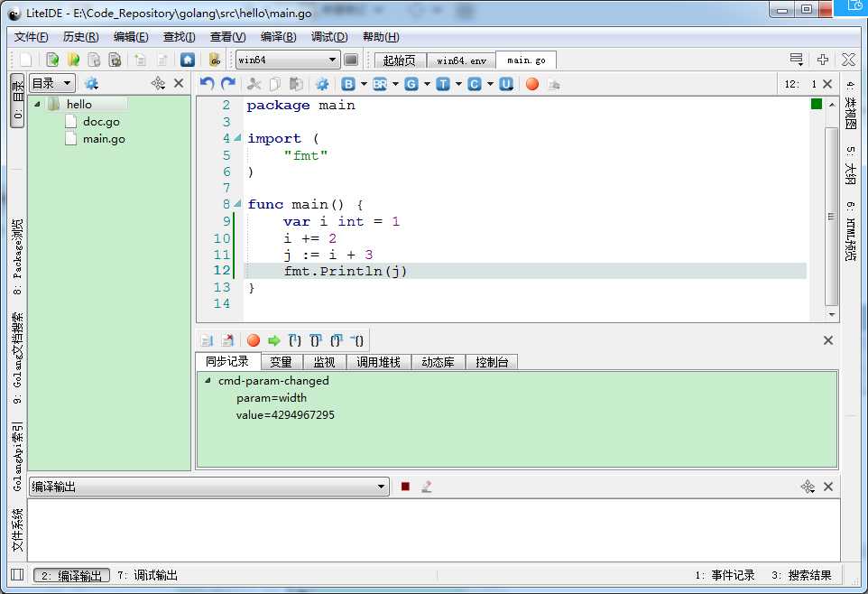Select main.go in the folder tree

104,138
